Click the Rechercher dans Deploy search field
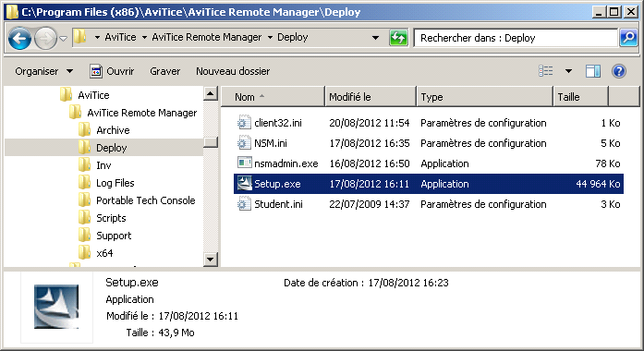Viewport: 644px width, 351px height. click(x=516, y=38)
